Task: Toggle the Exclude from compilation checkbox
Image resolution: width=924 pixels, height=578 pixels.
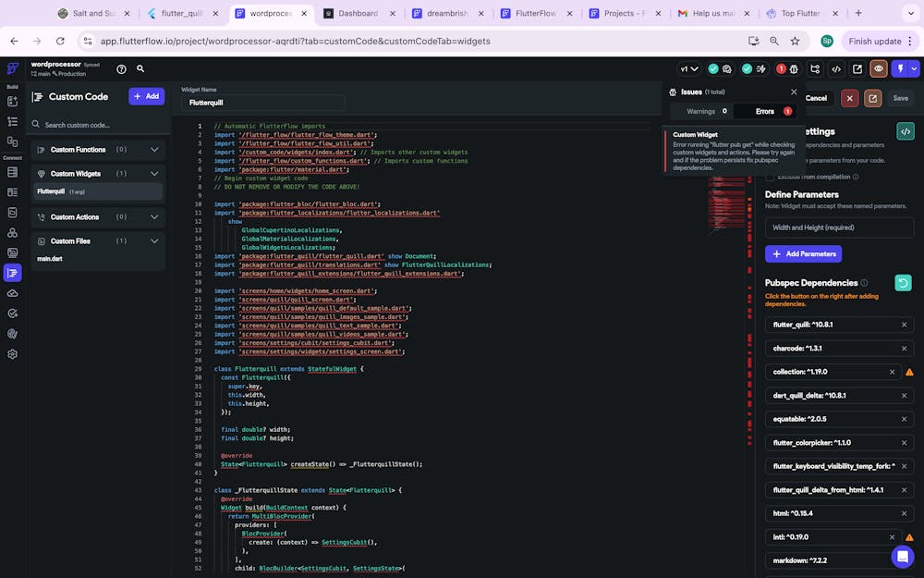Action: [x=770, y=177]
